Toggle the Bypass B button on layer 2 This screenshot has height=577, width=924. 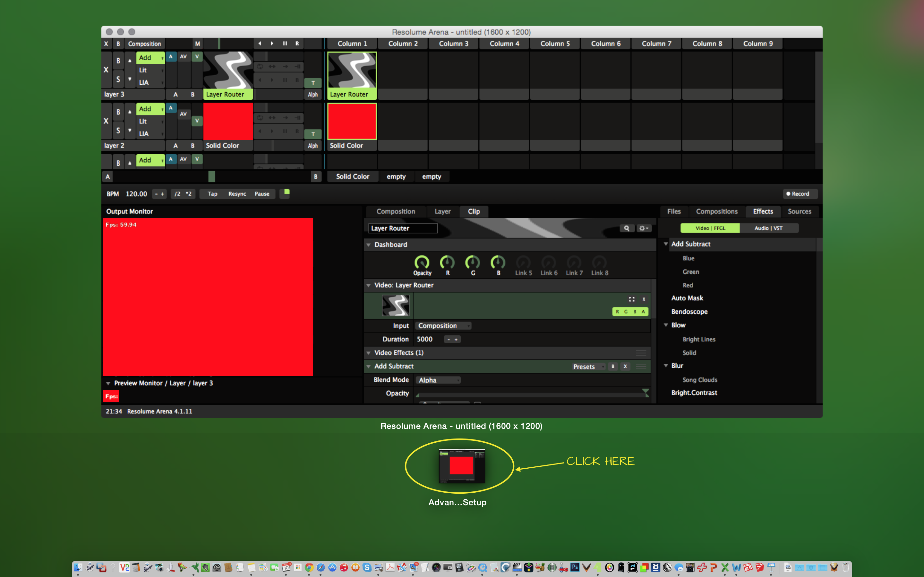[x=118, y=112]
